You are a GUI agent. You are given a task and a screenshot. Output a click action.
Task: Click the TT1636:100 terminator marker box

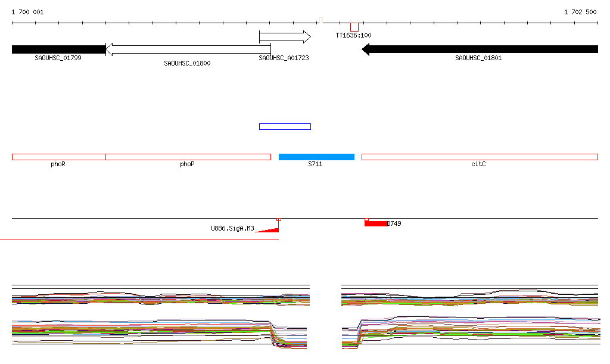point(354,27)
